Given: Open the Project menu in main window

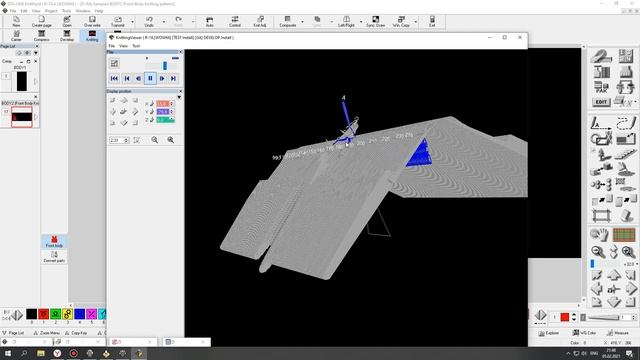Looking at the screenshot, I should point(51,11).
